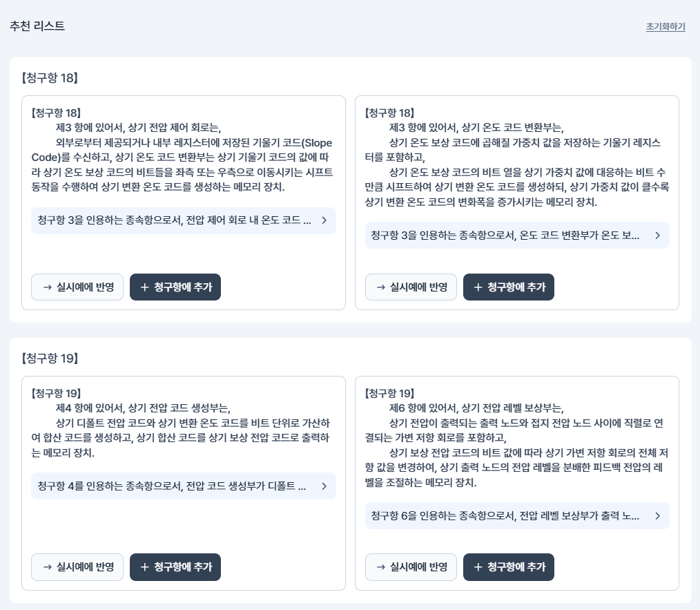Click the 추천 리스트 title
Screen dimensions: 700x610
37,26
